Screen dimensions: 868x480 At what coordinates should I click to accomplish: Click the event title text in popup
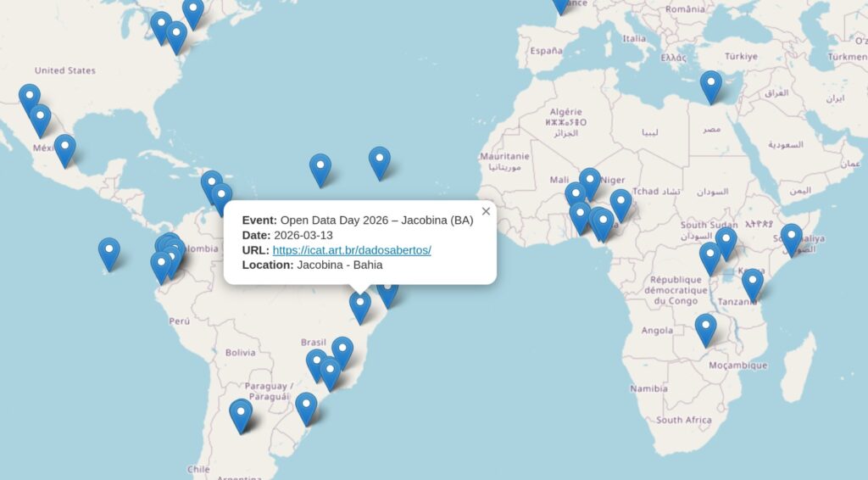pos(376,220)
